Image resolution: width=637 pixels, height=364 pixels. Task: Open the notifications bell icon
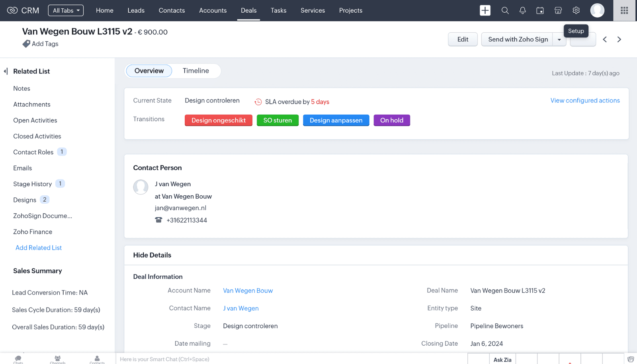tap(522, 10)
